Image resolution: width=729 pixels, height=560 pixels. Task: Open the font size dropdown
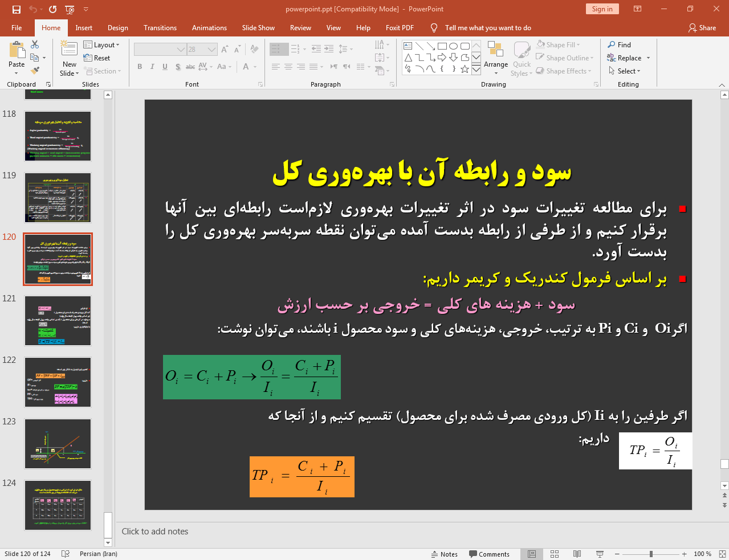[x=212, y=50]
